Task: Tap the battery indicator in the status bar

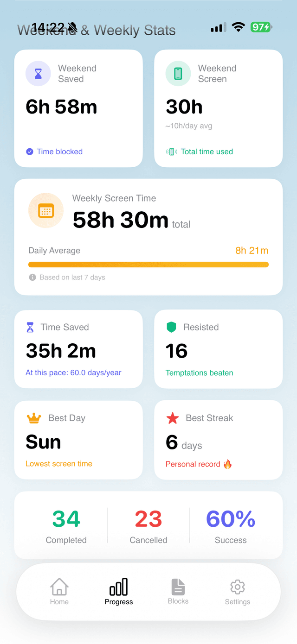Action: pos(260,27)
